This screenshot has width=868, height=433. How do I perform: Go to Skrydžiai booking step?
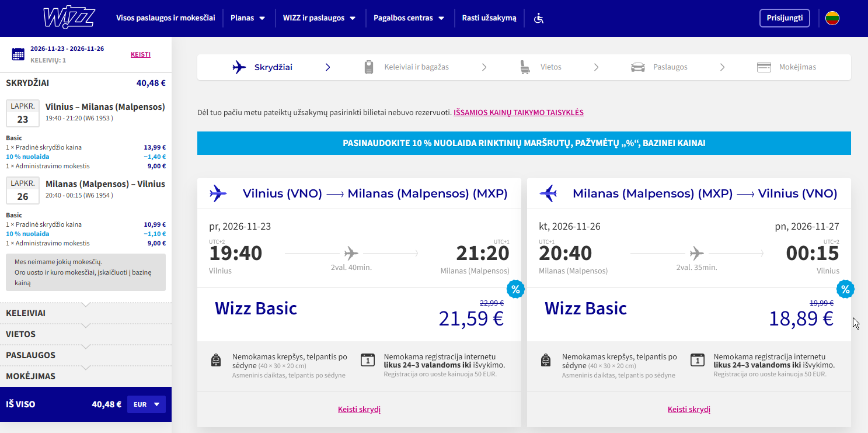click(262, 67)
